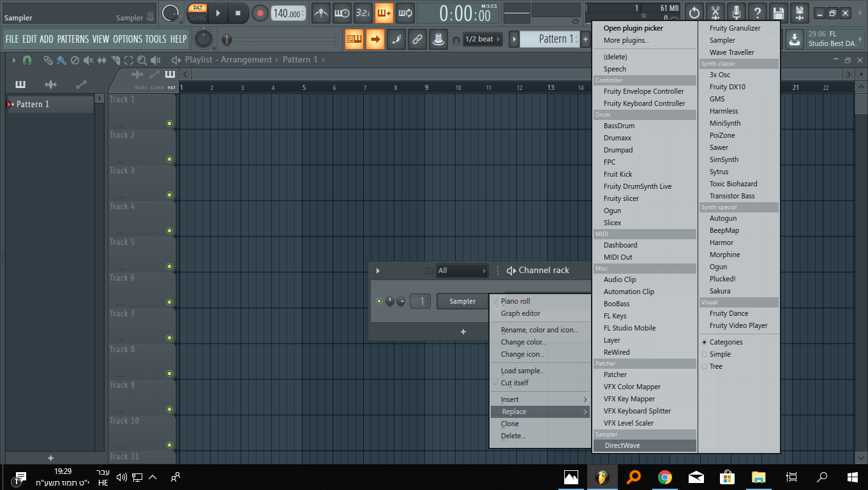Viewport: 868px width, 490px height.
Task: Click the undo history icon
Action: [694, 13]
